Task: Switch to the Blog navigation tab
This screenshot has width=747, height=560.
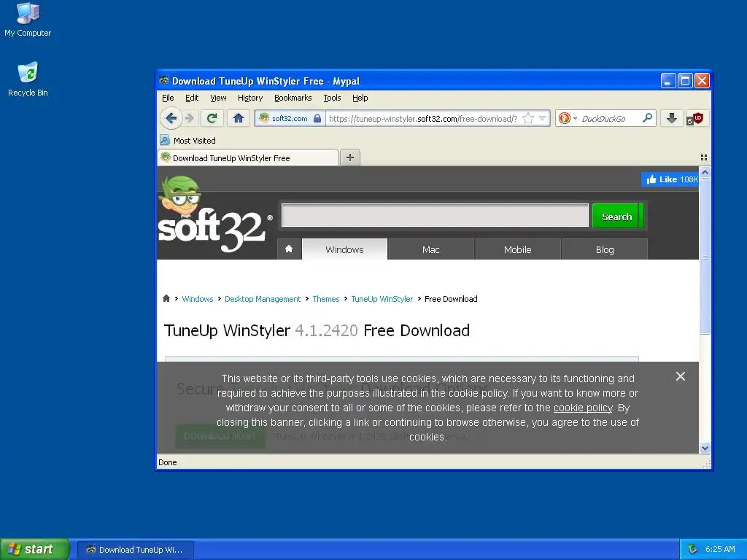Action: point(605,249)
